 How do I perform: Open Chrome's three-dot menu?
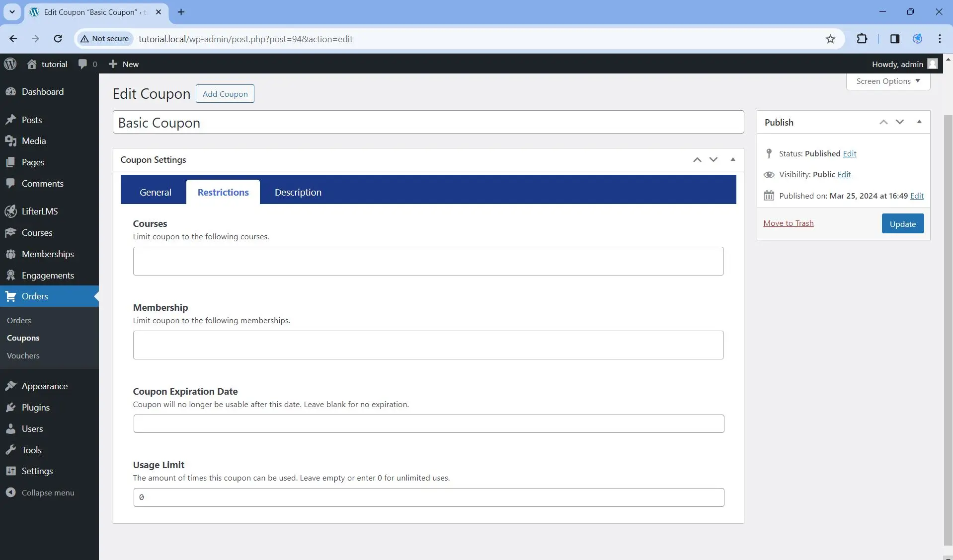click(940, 39)
